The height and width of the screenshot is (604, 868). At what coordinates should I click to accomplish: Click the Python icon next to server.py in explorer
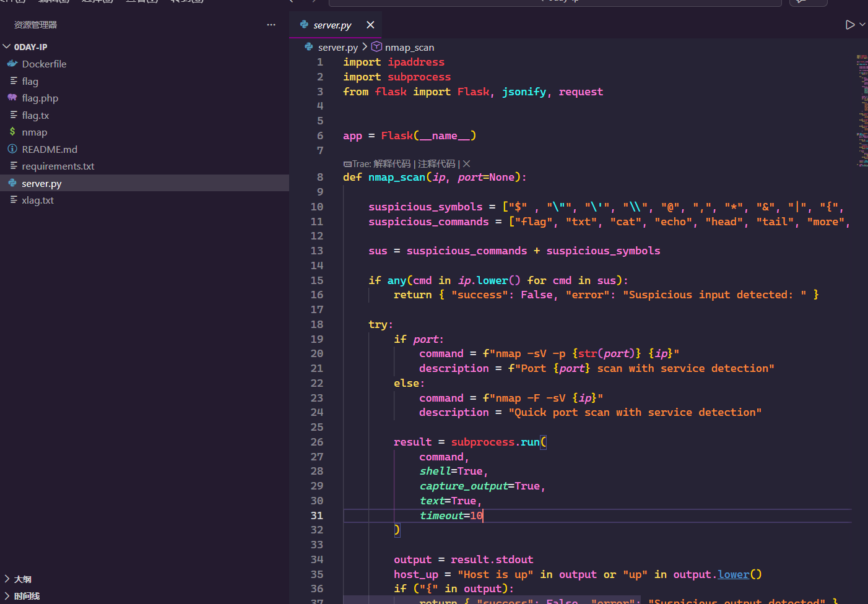pos(12,183)
